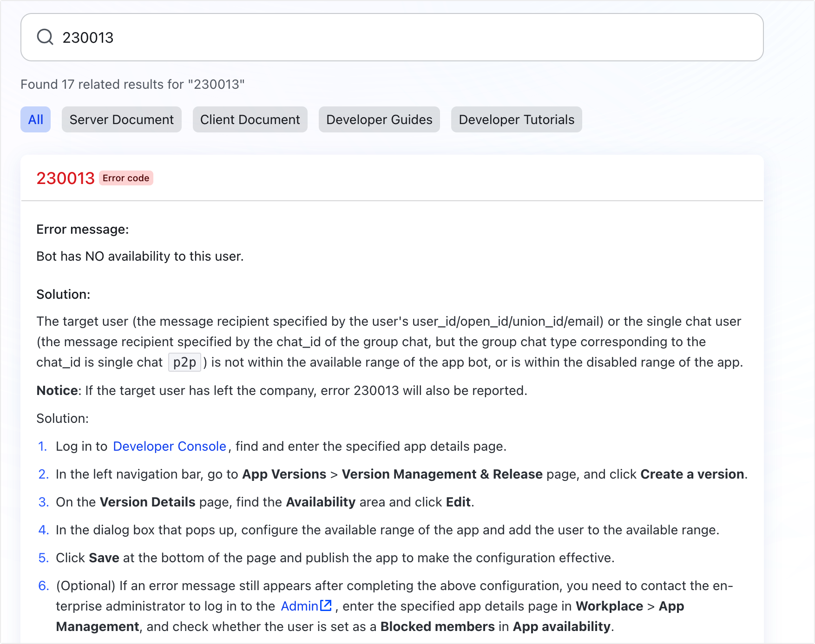
Task: Click step 3 about Version Details page
Action: pyautogui.click(x=265, y=502)
